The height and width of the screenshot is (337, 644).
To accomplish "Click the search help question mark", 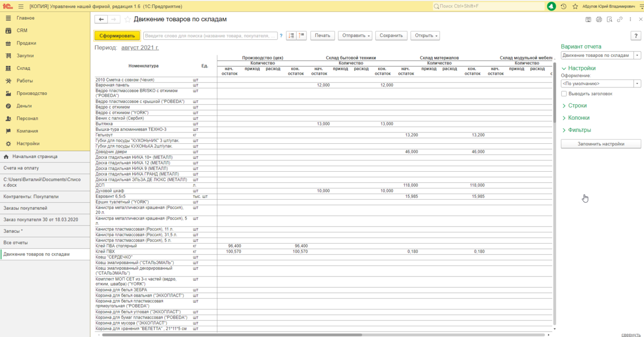I will coord(281,35).
